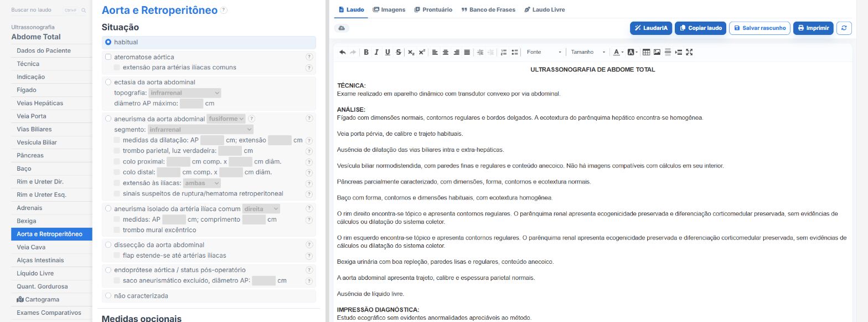
Task: Click help icon for ateromatose aórtica
Action: click(x=309, y=57)
